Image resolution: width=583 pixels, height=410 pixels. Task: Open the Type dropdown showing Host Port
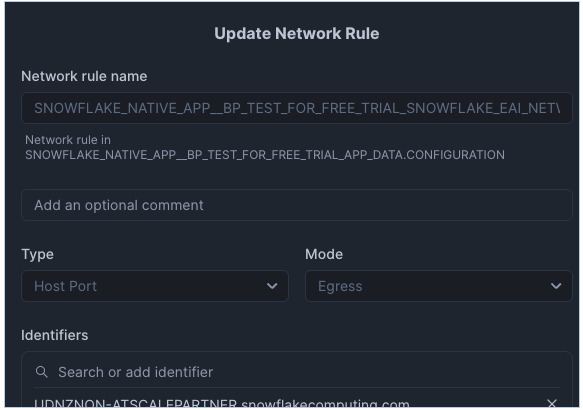[155, 286]
